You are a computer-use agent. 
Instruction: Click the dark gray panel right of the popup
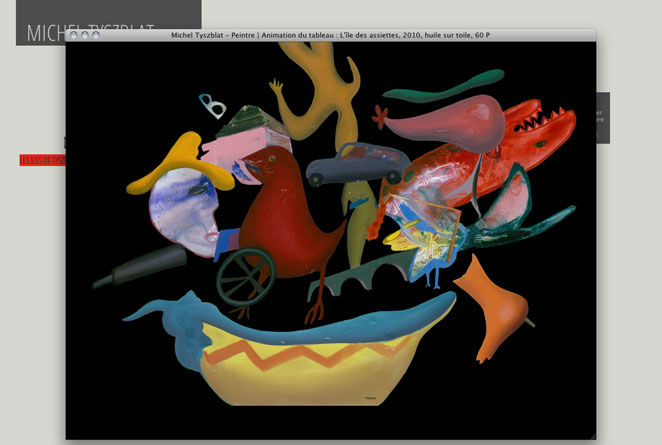(x=603, y=117)
